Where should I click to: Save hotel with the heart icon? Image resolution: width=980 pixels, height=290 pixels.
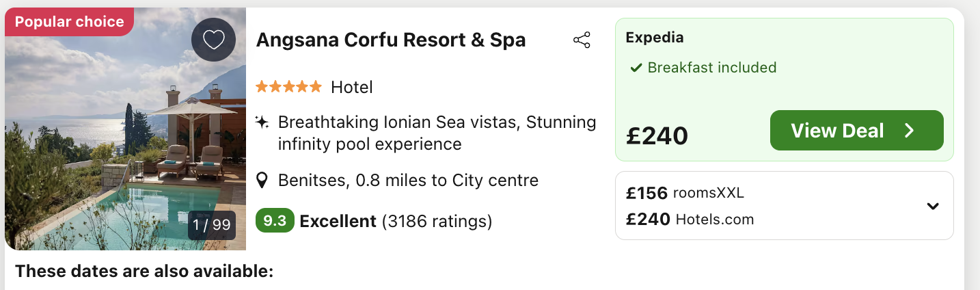point(213,40)
